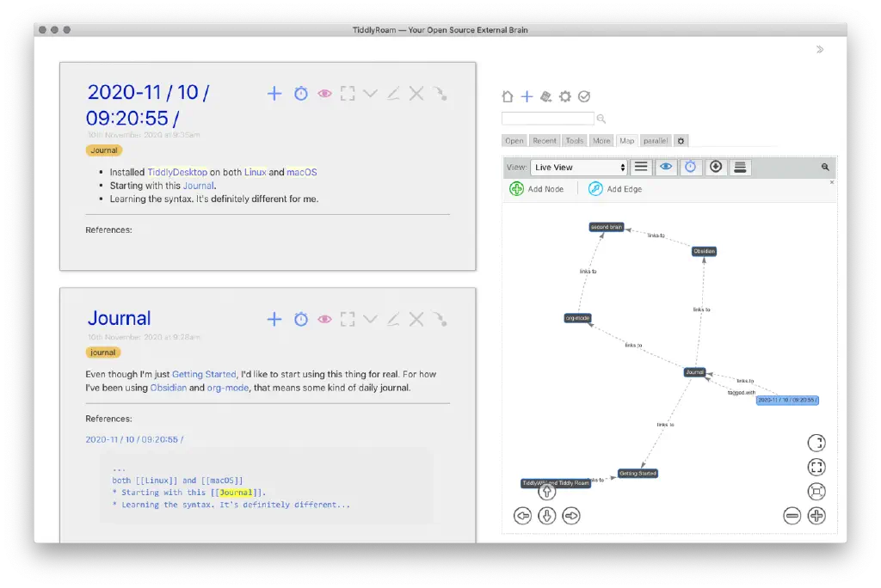This screenshot has width=881, height=588.
Task: Focus the sidebar search input field
Action: (x=548, y=118)
